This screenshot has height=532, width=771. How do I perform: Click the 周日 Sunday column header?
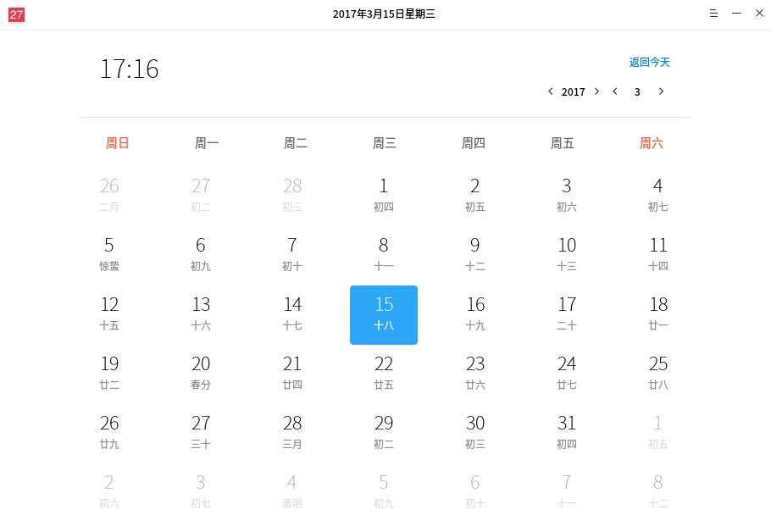(117, 143)
